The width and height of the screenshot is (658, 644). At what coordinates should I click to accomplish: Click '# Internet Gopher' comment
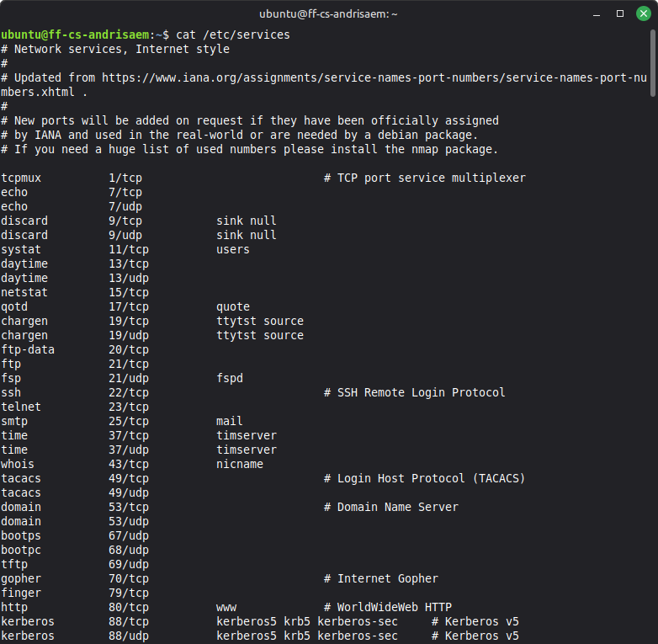point(381,578)
